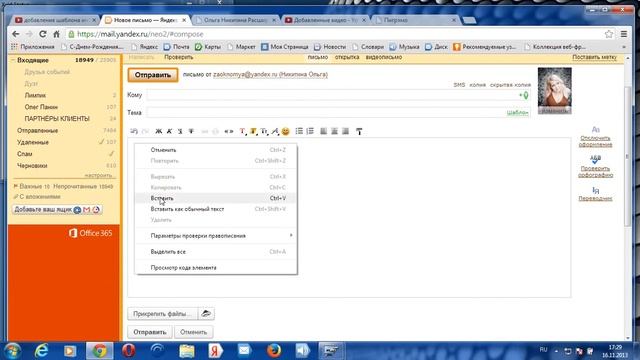Click the скрытая копия link
The height and width of the screenshot is (360, 640).
[510, 85]
